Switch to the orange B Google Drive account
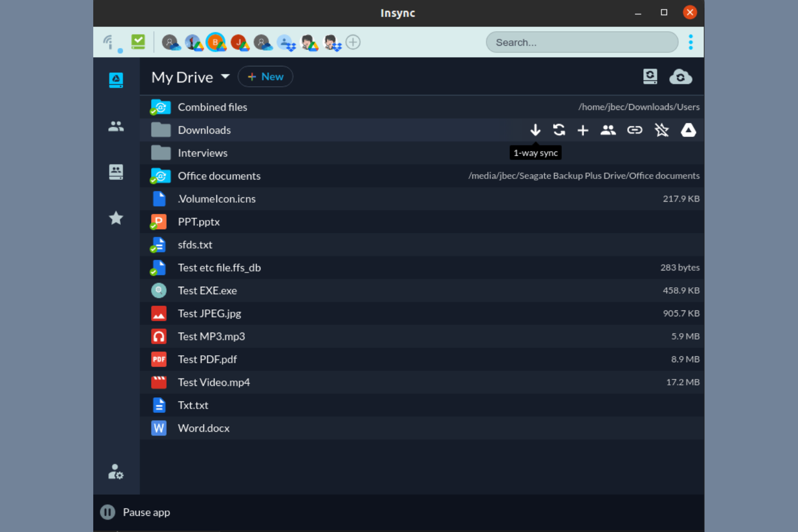The width and height of the screenshot is (798, 532). point(216,42)
